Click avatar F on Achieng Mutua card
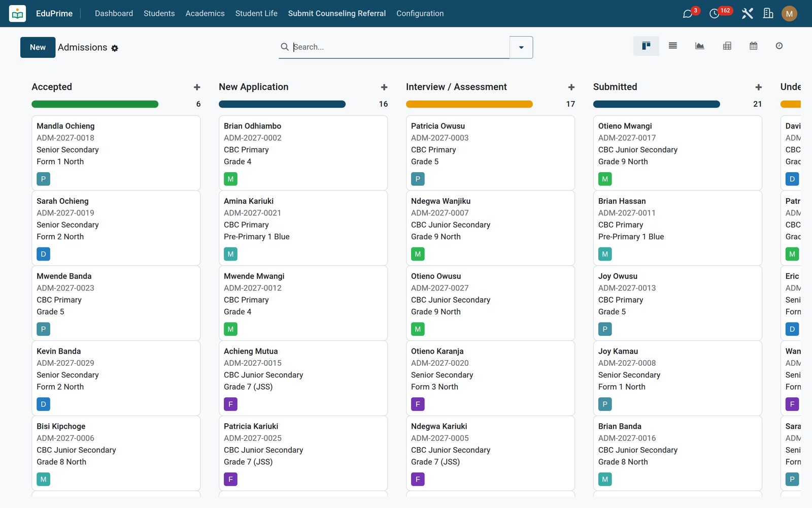The height and width of the screenshot is (508, 812). tap(230, 404)
